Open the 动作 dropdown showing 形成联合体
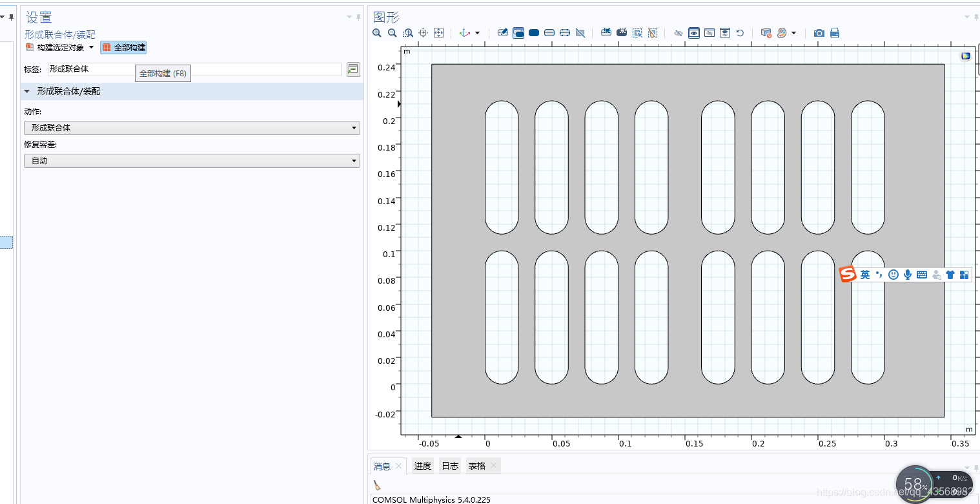Image resolution: width=980 pixels, height=504 pixels. coord(192,128)
